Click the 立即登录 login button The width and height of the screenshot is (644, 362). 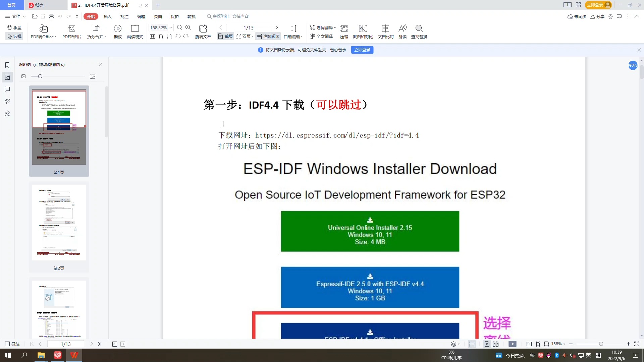point(362,50)
